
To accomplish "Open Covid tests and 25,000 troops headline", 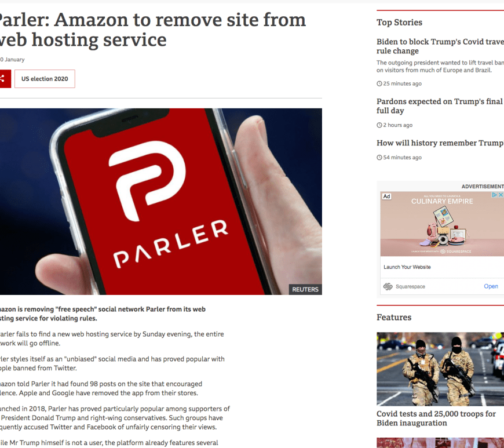I will tap(436, 418).
